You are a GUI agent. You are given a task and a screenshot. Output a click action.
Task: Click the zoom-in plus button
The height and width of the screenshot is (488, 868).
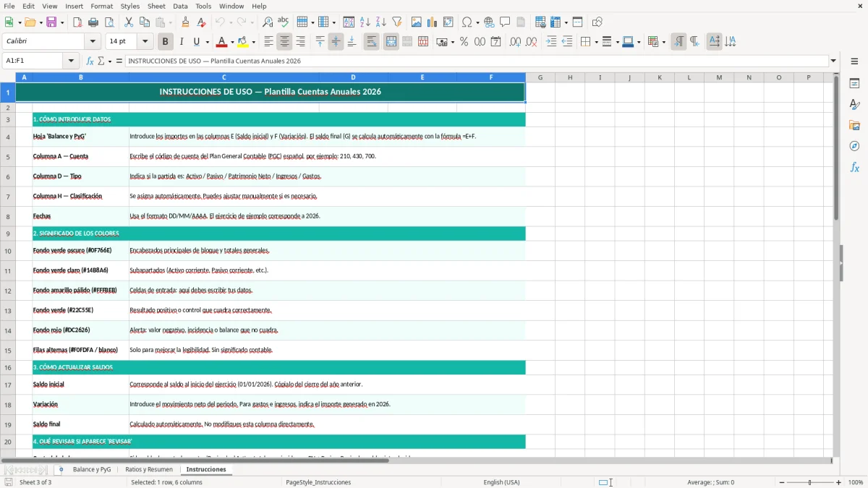[839, 482]
